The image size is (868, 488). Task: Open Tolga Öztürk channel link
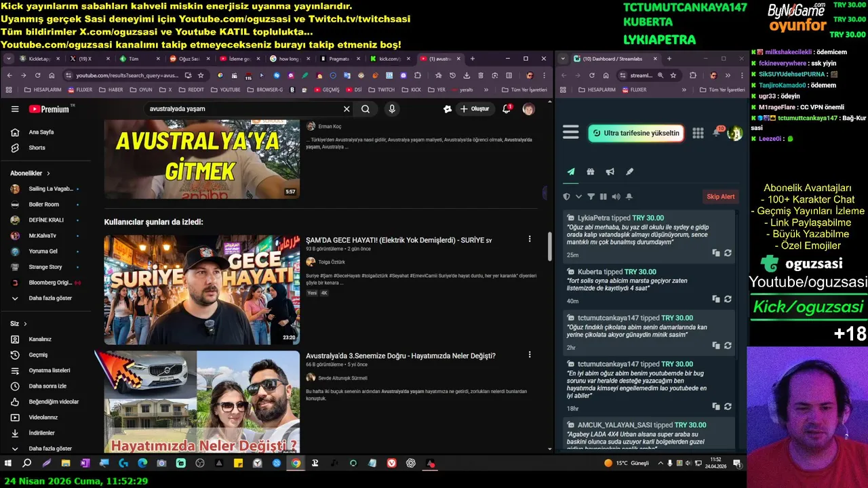(x=332, y=262)
